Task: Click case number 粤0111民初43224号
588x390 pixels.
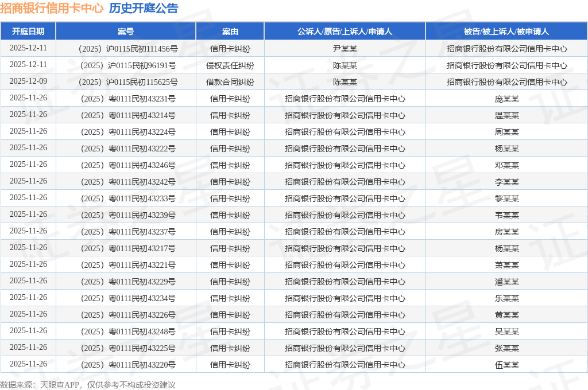Action: tap(127, 132)
